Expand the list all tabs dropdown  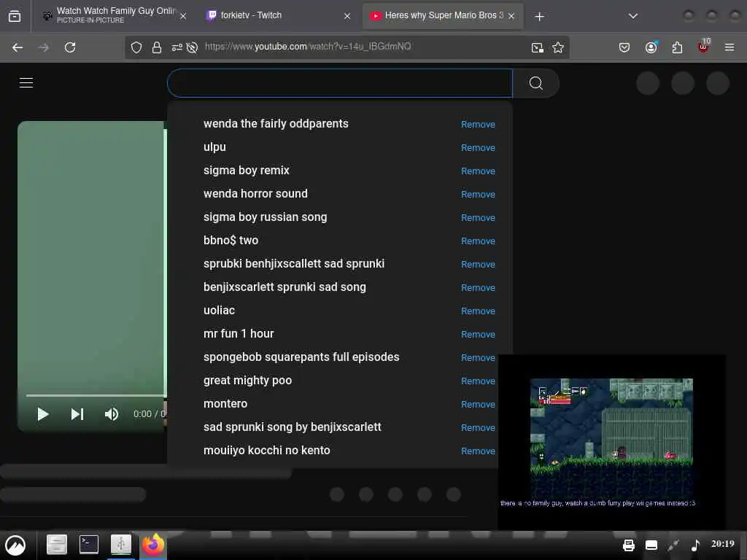click(x=633, y=16)
